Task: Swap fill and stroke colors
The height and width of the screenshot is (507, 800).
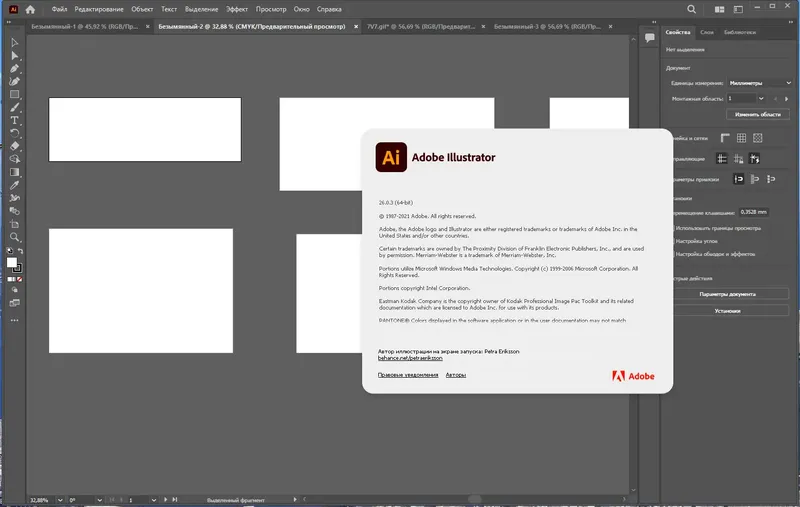Action: point(20,250)
